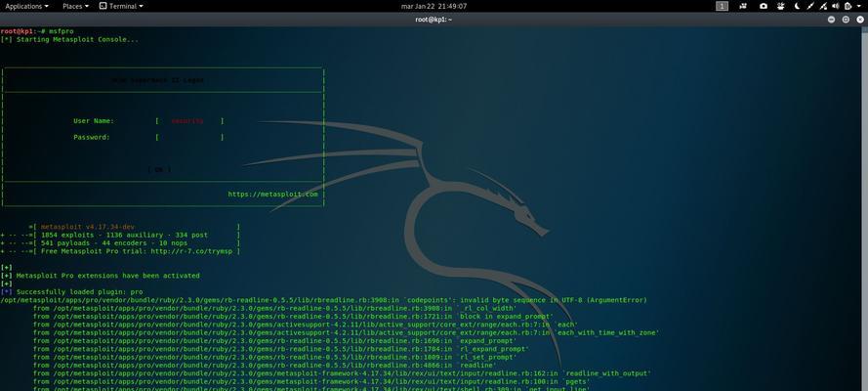Click the trace line ending in 'readline_with_output'
The image size is (868, 391).
(x=342, y=373)
